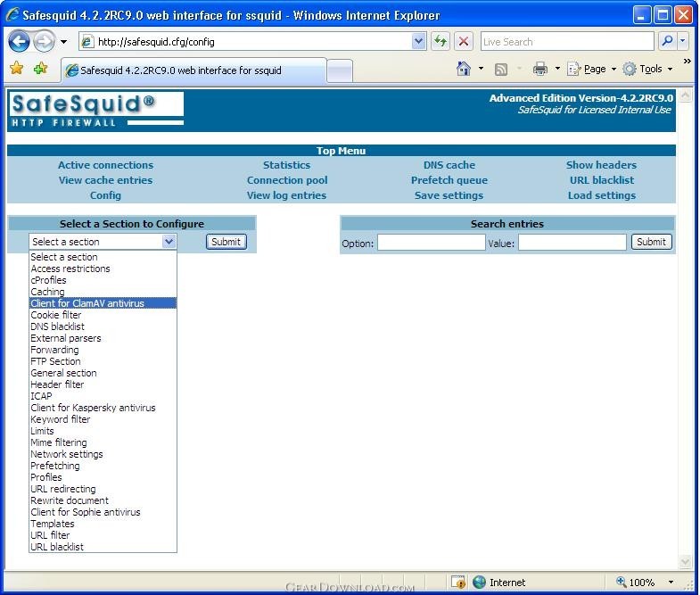Choose ICAP from the section list
The height and width of the screenshot is (595, 700).
(x=103, y=396)
